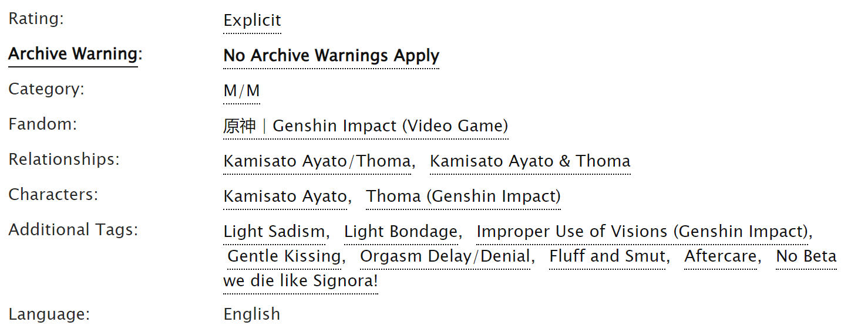The width and height of the screenshot is (868, 332).
Task: Click the Kamisato Ayato/Thoma relationship tag
Action: 317,161
